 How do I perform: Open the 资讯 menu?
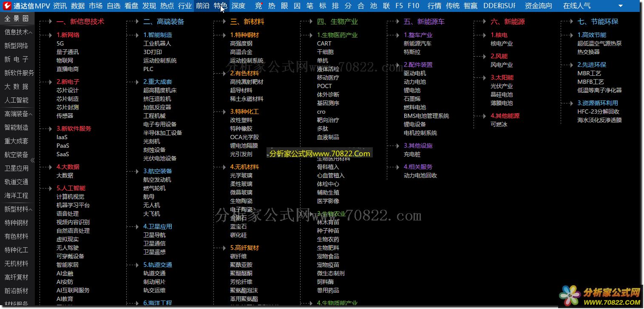[60, 6]
